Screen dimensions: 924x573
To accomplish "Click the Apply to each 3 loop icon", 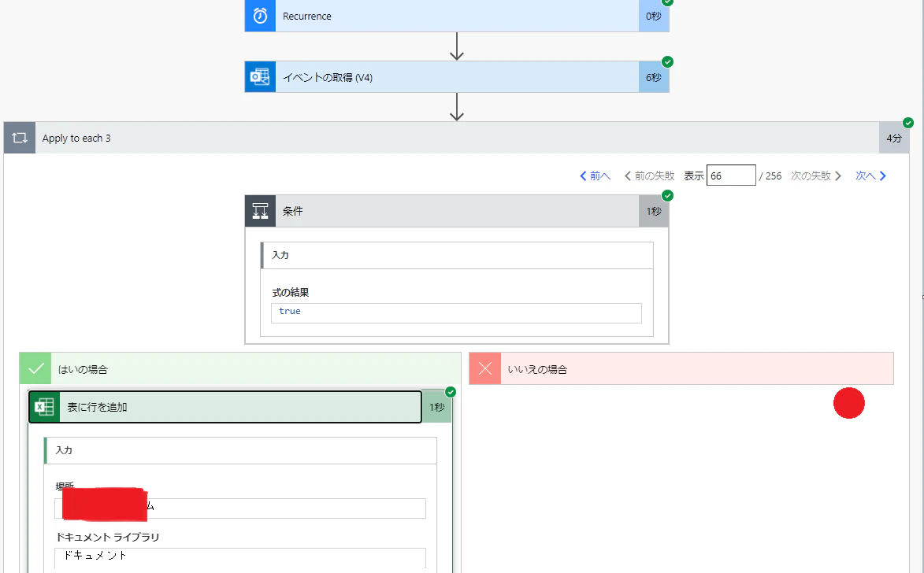I will (x=20, y=138).
